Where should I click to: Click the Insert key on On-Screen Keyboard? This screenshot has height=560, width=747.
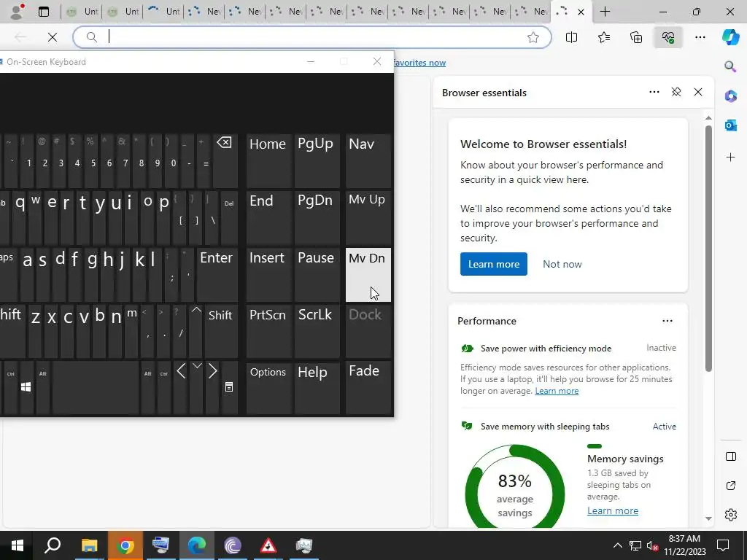(268, 275)
